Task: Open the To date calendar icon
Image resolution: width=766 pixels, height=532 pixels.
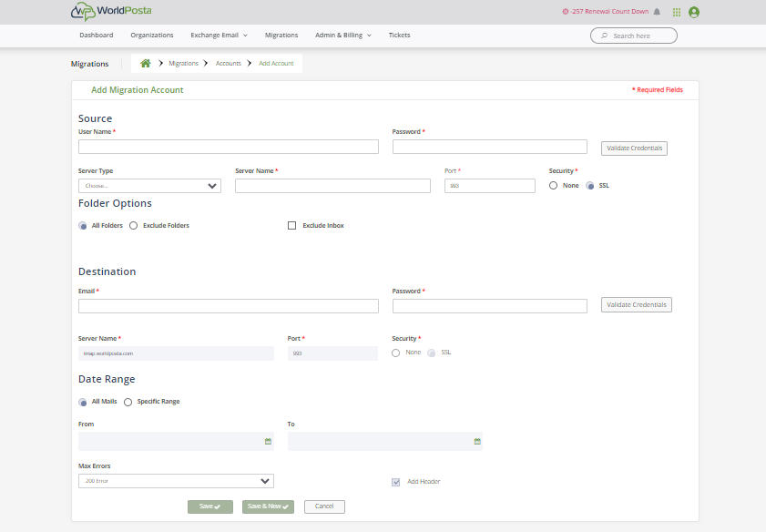Action: (476, 442)
